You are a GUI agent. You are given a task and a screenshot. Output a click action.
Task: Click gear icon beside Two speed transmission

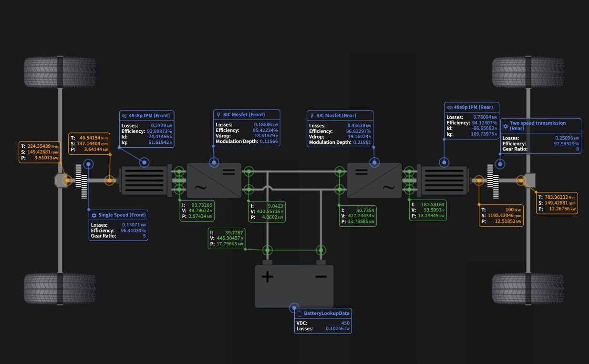(x=506, y=126)
